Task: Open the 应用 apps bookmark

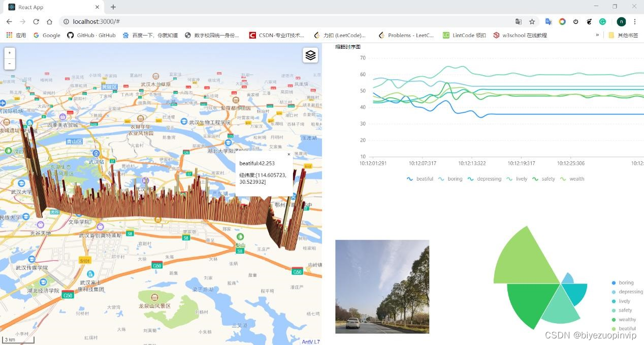Action: pos(16,36)
